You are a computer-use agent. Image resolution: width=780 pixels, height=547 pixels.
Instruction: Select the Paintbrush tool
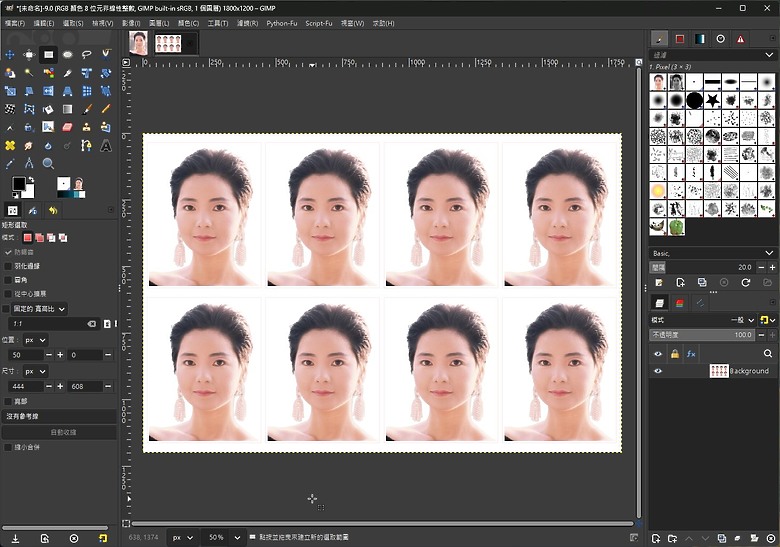[x=87, y=109]
